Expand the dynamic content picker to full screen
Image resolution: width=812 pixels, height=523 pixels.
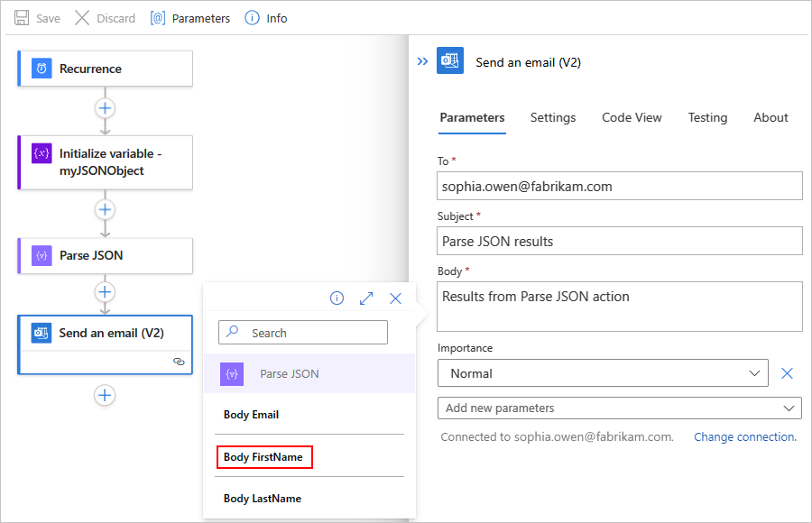[x=366, y=298]
